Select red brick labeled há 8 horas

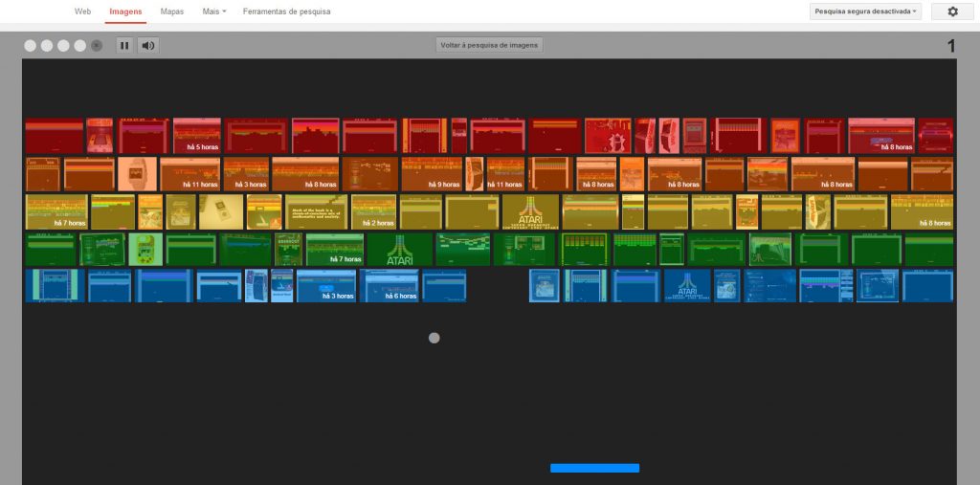coord(881,136)
